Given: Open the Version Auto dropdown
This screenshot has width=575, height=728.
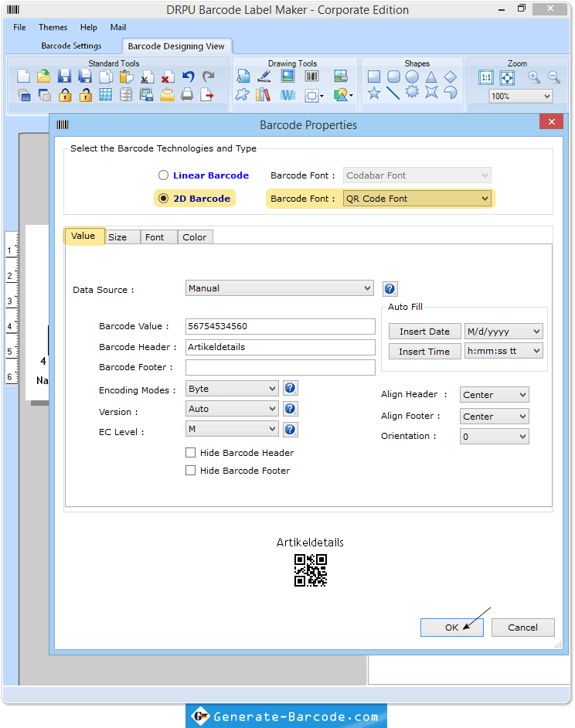Looking at the screenshot, I should tap(232, 409).
